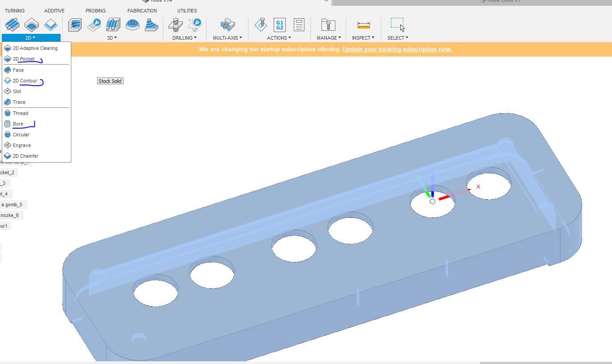This screenshot has width=612, height=364.
Task: Click the red X axis label on the model
Action: click(478, 187)
